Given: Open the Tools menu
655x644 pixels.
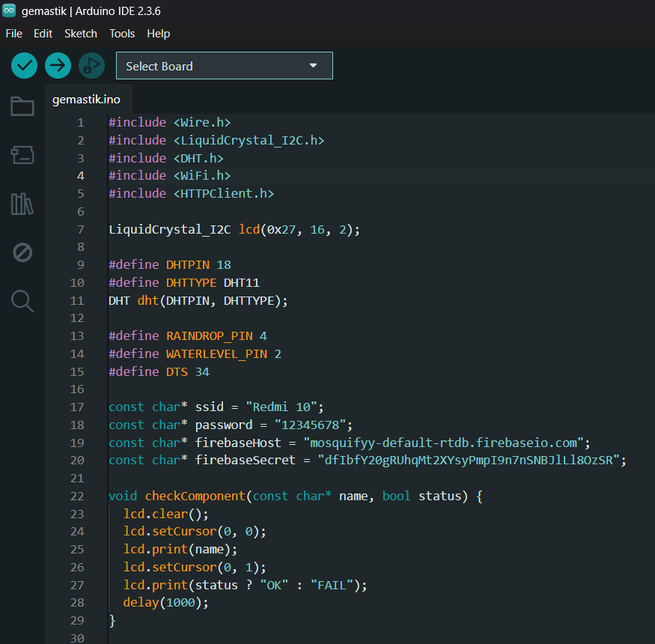Looking at the screenshot, I should (x=122, y=34).
